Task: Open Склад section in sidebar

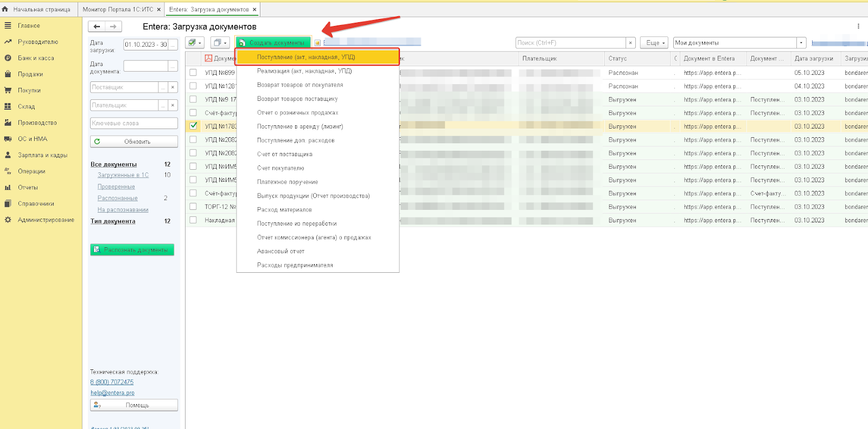Action: click(x=26, y=107)
